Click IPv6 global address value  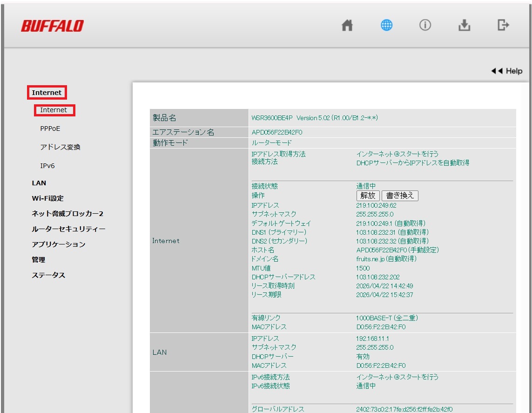click(x=404, y=409)
